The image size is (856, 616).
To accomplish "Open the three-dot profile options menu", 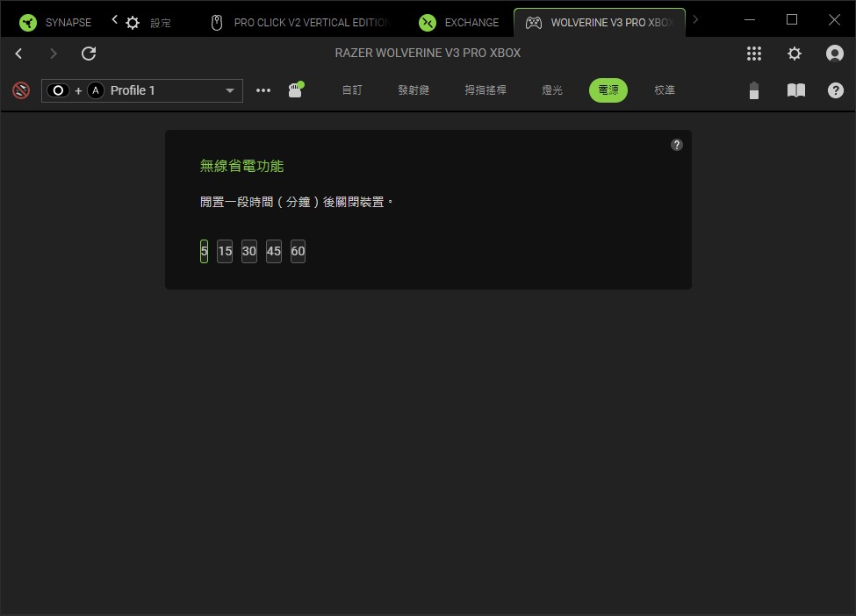I will (263, 90).
